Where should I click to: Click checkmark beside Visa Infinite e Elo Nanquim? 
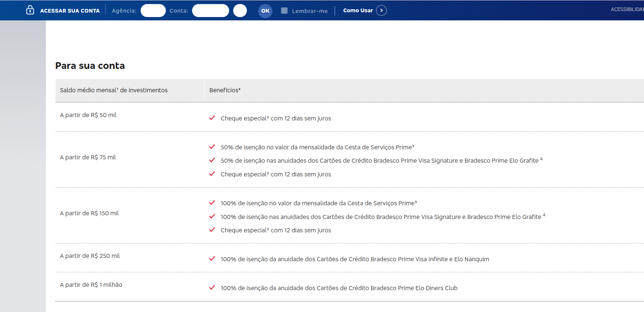click(212, 259)
